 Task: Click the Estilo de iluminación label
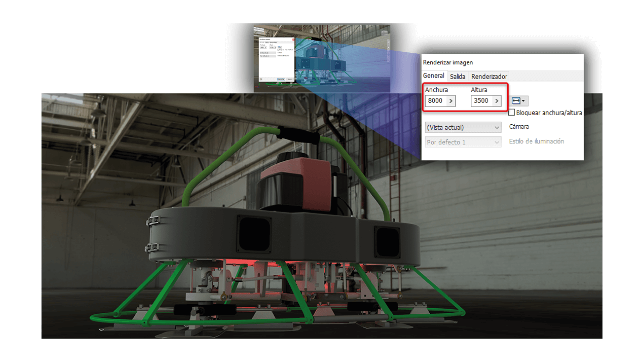click(x=536, y=141)
